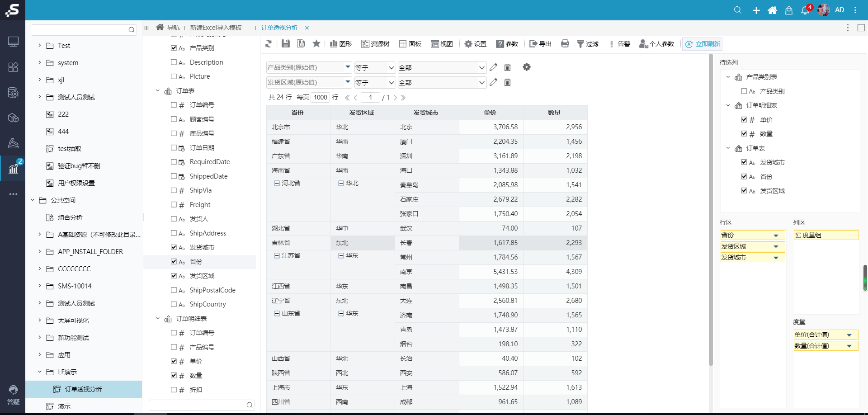Click the report area vertical scrollbar
The image size is (868, 415).
(x=711, y=210)
